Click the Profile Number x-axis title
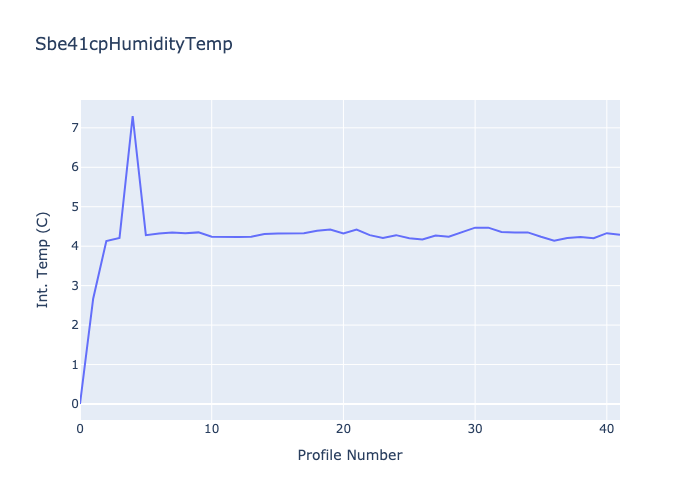Viewport: 700px width, 500px height. 350,456
